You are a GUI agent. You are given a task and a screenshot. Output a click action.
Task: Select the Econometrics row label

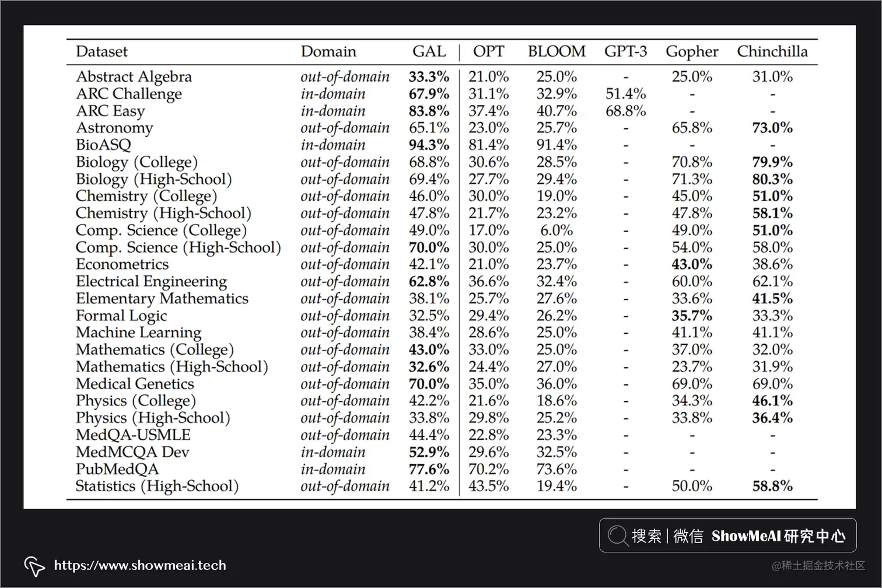[122, 264]
